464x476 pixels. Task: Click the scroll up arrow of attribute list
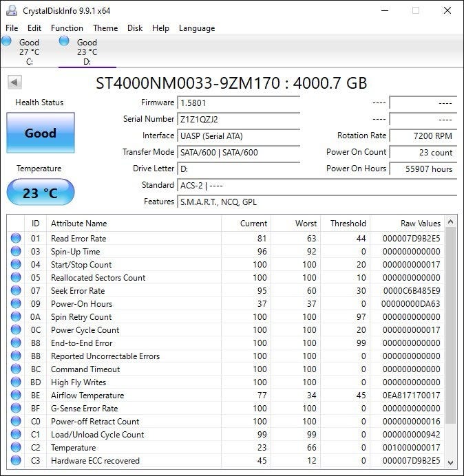450,222
